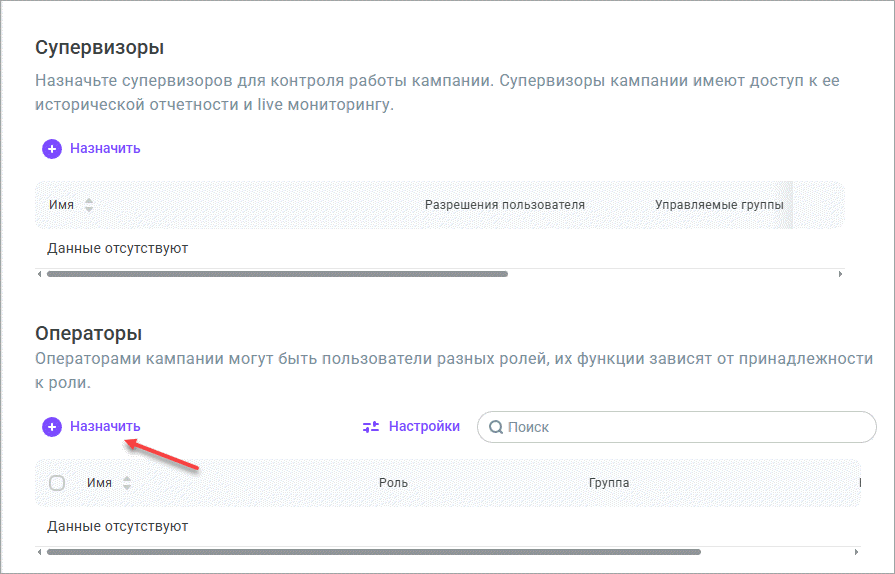The height and width of the screenshot is (574, 895).
Task: Click the operators table horizontal scrollbar thumb
Action: [x=374, y=551]
